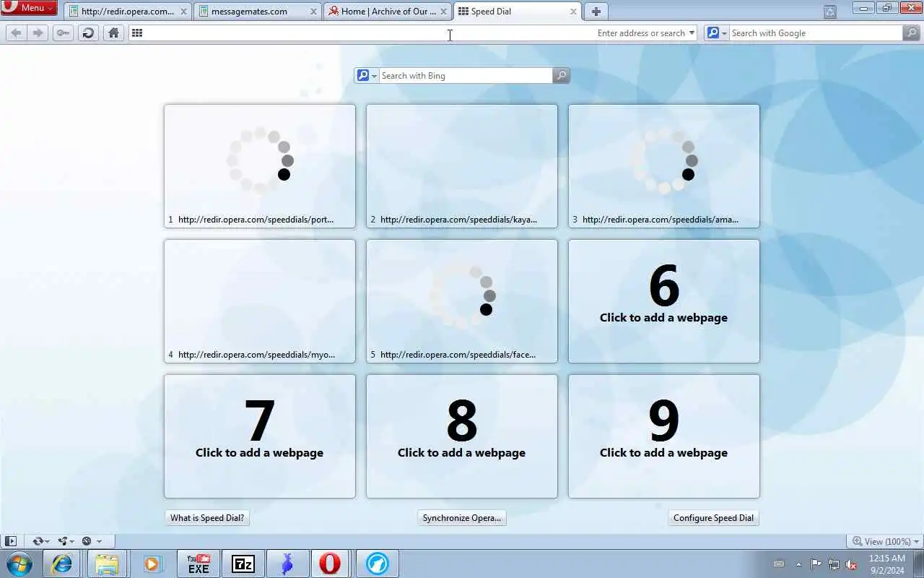Click the Bing search magnifier button
This screenshot has width=924, height=578.
(561, 76)
